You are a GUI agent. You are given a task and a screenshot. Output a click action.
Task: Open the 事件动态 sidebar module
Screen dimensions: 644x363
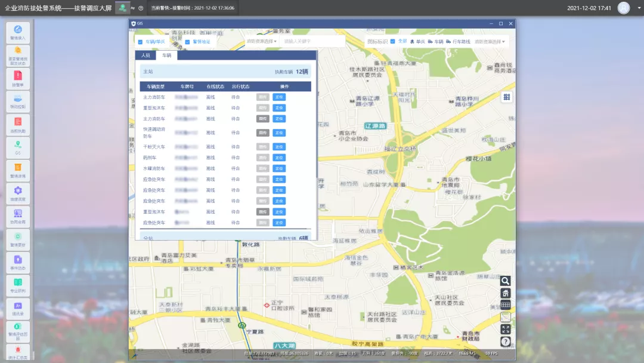[18, 263]
